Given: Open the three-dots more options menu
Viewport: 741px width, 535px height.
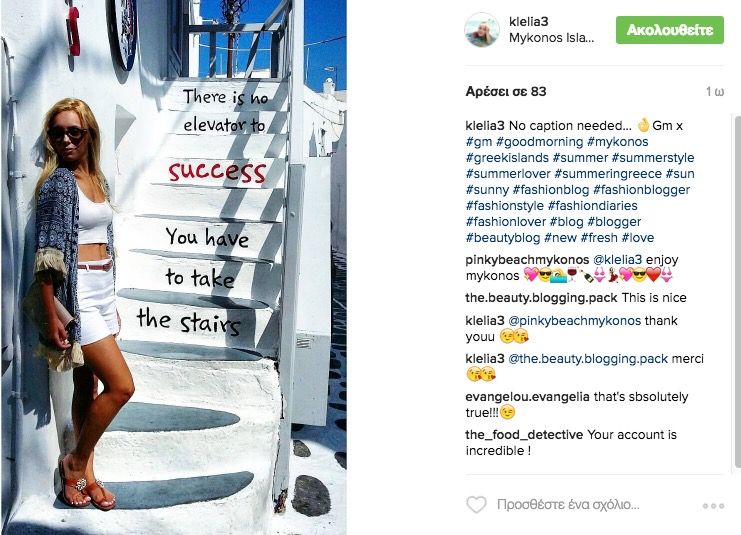Looking at the screenshot, I should point(713,506).
